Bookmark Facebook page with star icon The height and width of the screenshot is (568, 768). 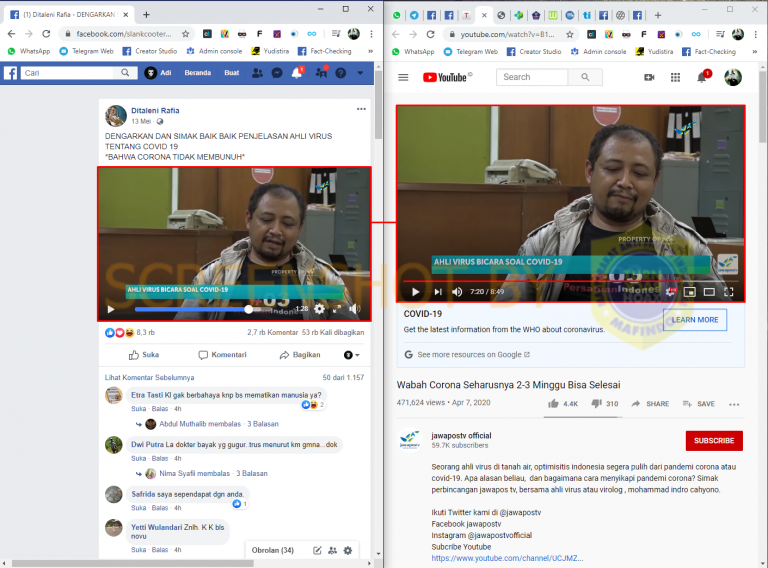point(185,34)
